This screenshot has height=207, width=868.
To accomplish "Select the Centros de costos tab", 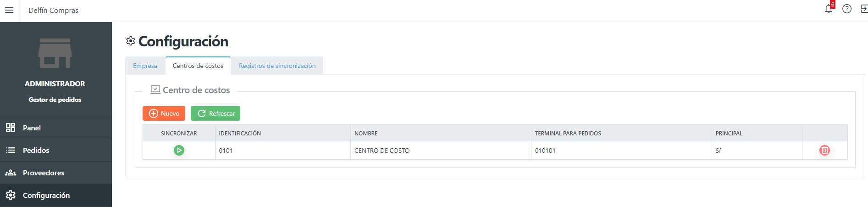I will (198, 66).
